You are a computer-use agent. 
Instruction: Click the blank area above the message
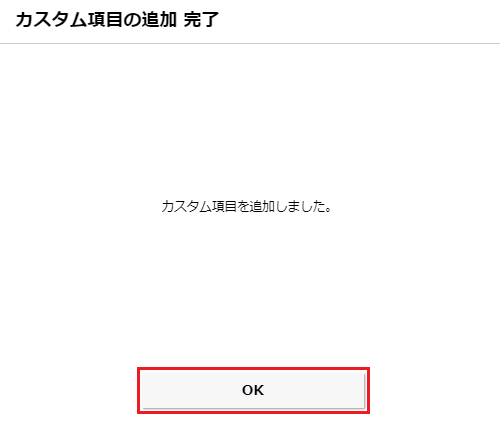(250, 122)
